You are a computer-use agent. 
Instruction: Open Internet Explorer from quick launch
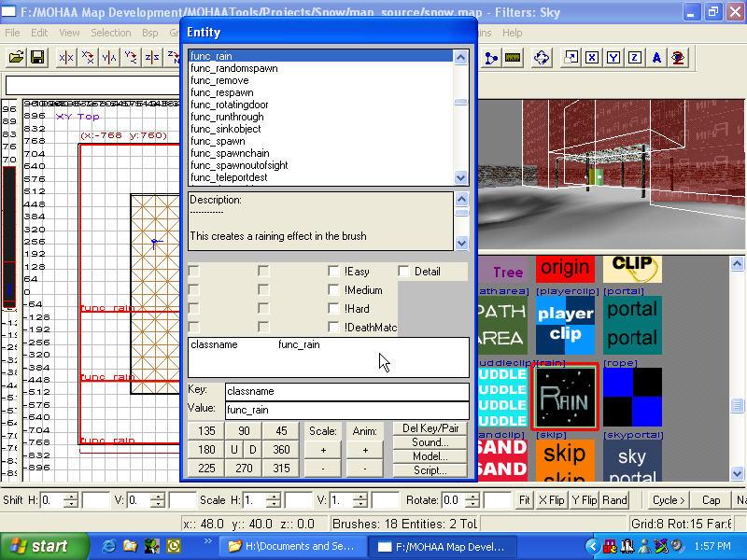(x=109, y=546)
